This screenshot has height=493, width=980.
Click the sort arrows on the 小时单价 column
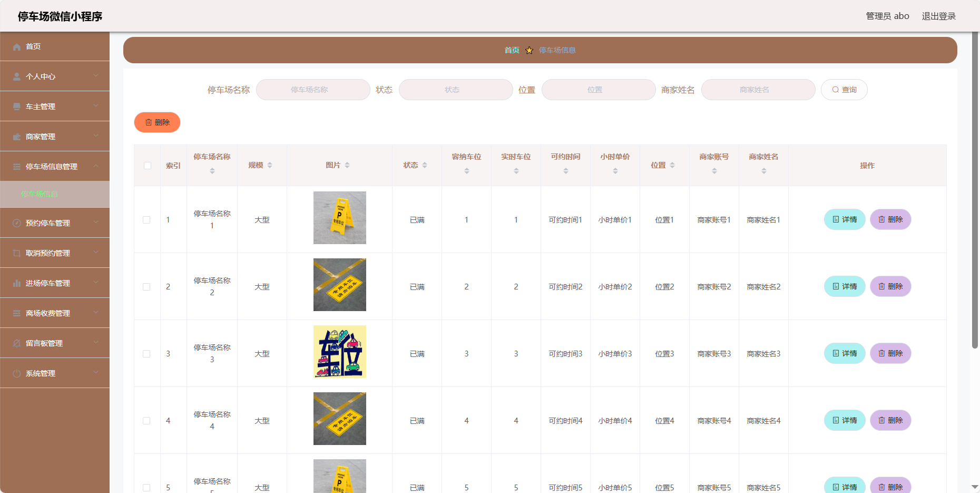pos(615,171)
